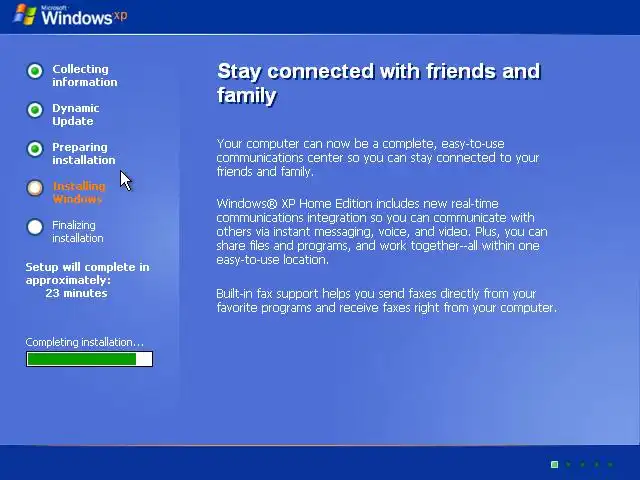
Task: Click "Setup will complete in approximately:" text
Action: pyautogui.click(x=87, y=273)
